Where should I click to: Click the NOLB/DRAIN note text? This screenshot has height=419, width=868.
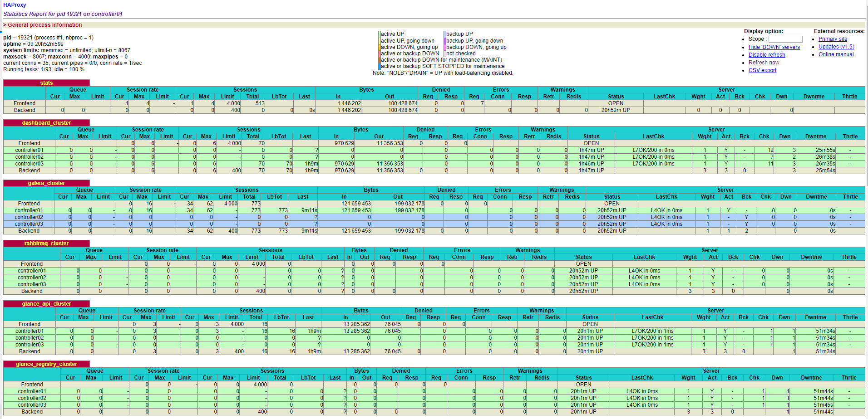tap(443, 73)
